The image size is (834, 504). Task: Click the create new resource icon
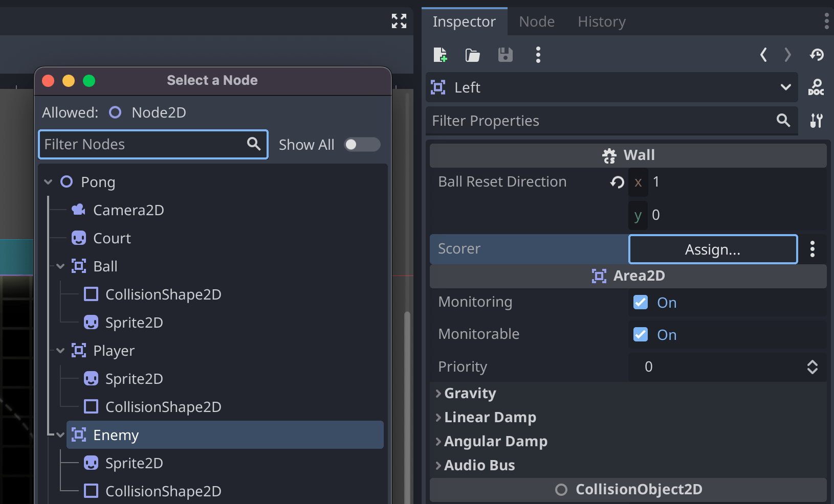440,55
